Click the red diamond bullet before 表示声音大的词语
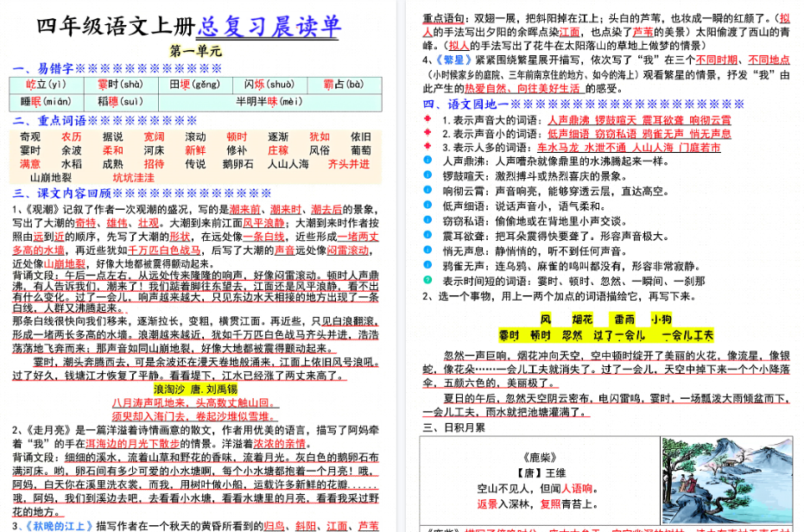Viewport: 804px width, 532px height. click(427, 119)
